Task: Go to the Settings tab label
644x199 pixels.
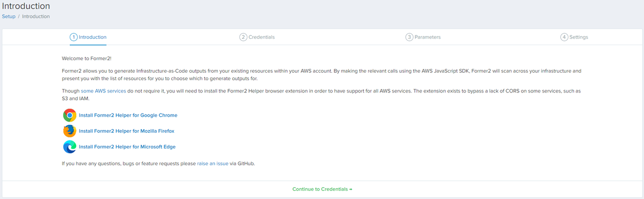Action: pos(579,37)
